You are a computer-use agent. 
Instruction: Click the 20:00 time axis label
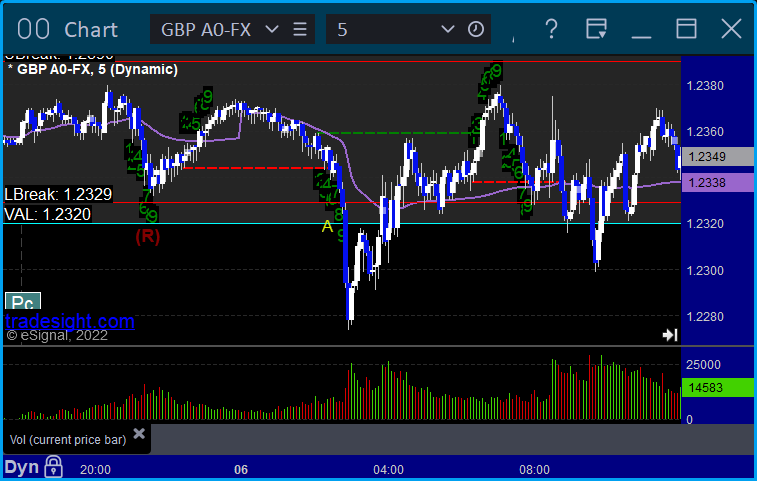95,469
